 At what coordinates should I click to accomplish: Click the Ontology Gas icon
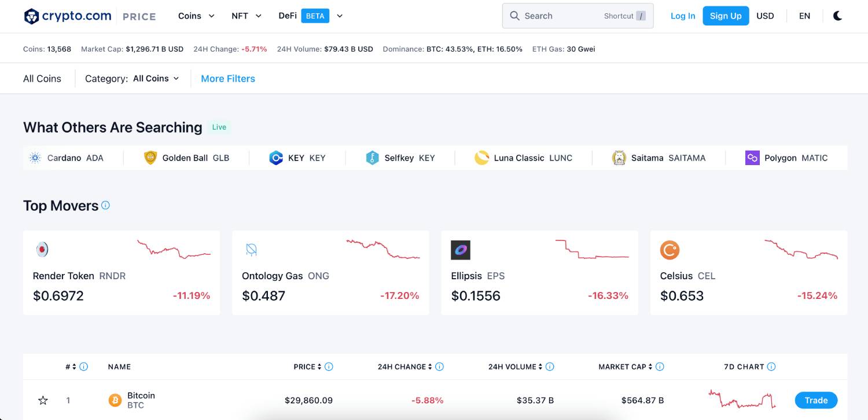[x=251, y=250]
